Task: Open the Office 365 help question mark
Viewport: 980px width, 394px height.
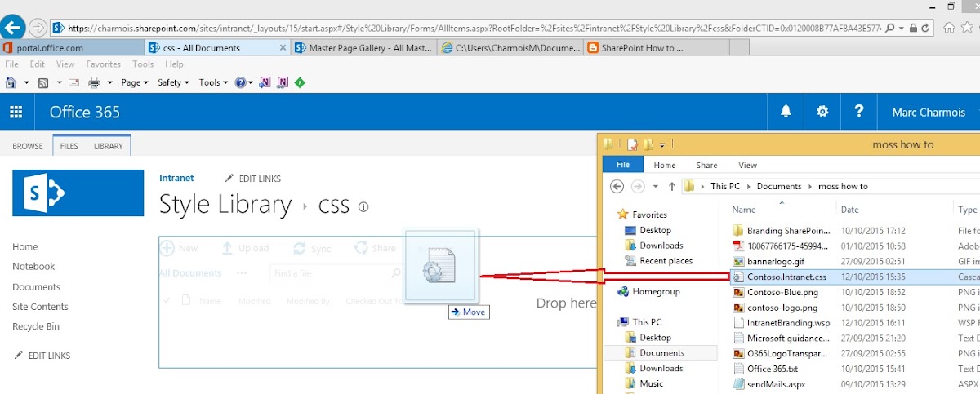Action: [858, 113]
